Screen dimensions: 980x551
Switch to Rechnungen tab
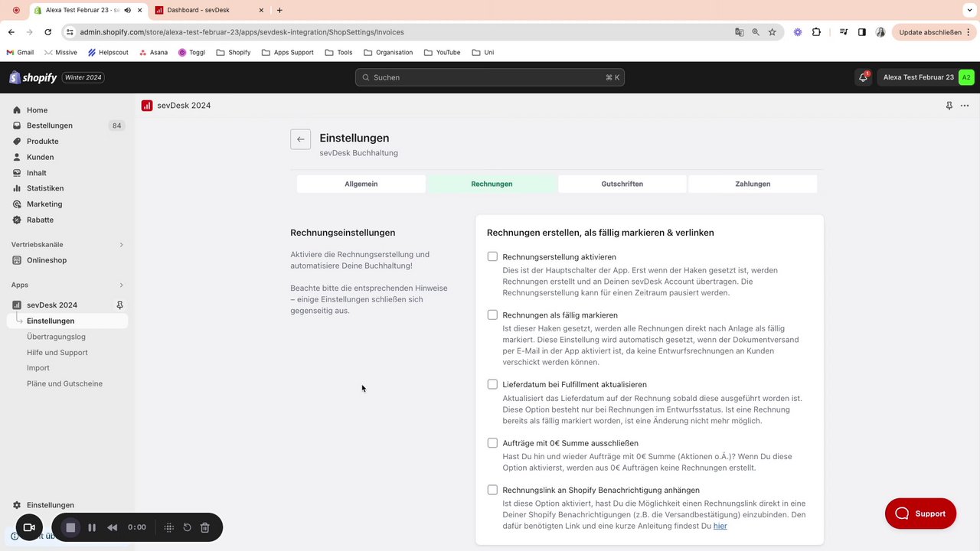[x=492, y=184]
